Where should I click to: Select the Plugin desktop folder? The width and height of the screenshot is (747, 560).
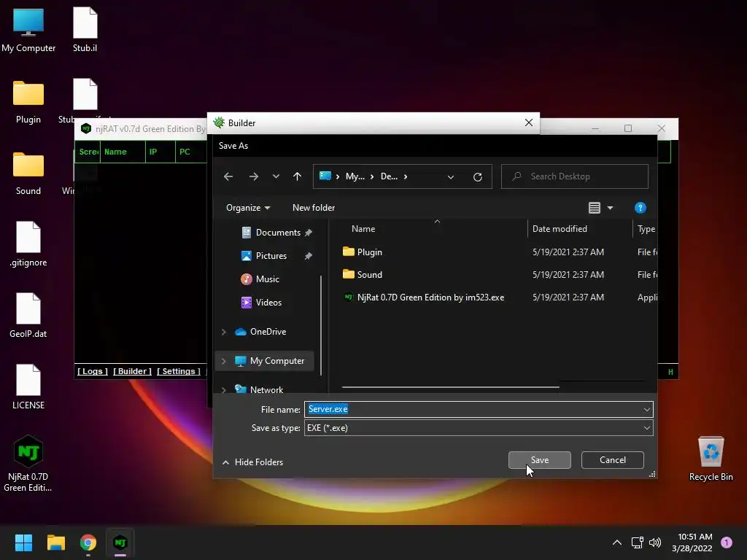pyautogui.click(x=28, y=101)
